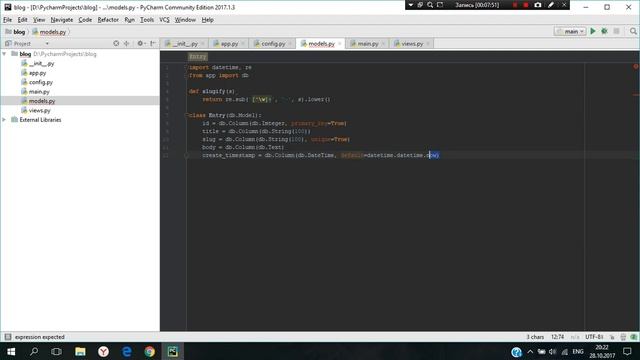Image resolution: width=640 pixels, height=360 pixels.
Task: Click the green memory indicator in status bar
Action: tap(633, 337)
